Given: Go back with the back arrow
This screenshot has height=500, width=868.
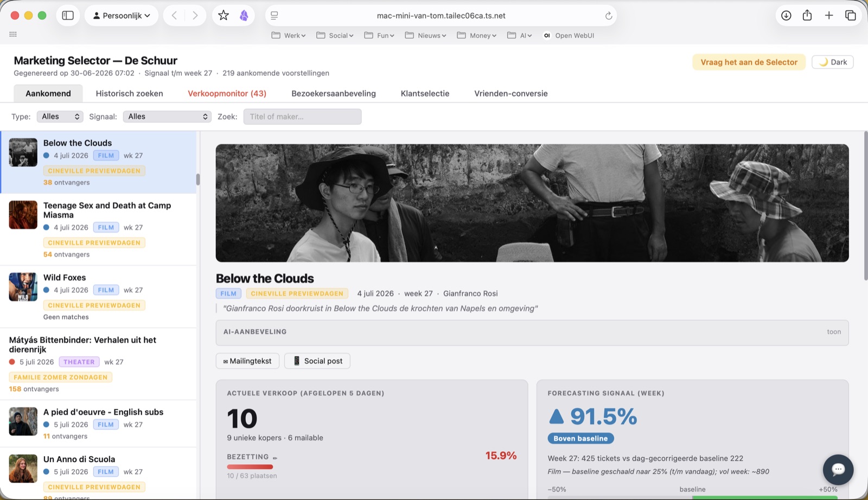Looking at the screenshot, I should [x=174, y=15].
